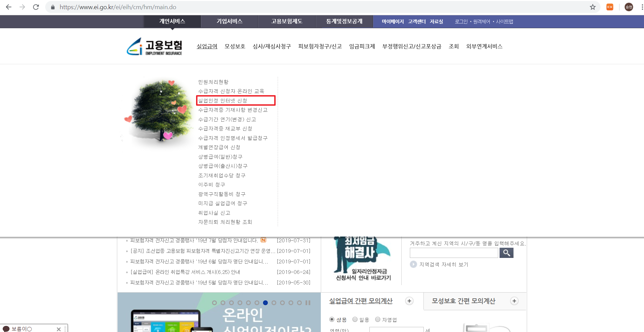Open 자료실 in the top bar
This screenshot has width=644, height=332.
[x=436, y=21]
